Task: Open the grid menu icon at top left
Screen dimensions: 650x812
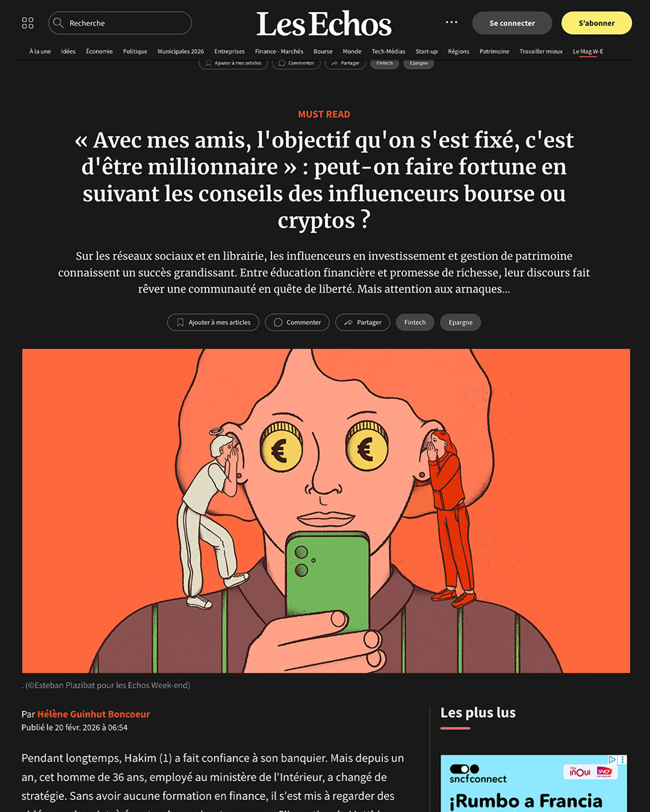Action: coord(28,23)
